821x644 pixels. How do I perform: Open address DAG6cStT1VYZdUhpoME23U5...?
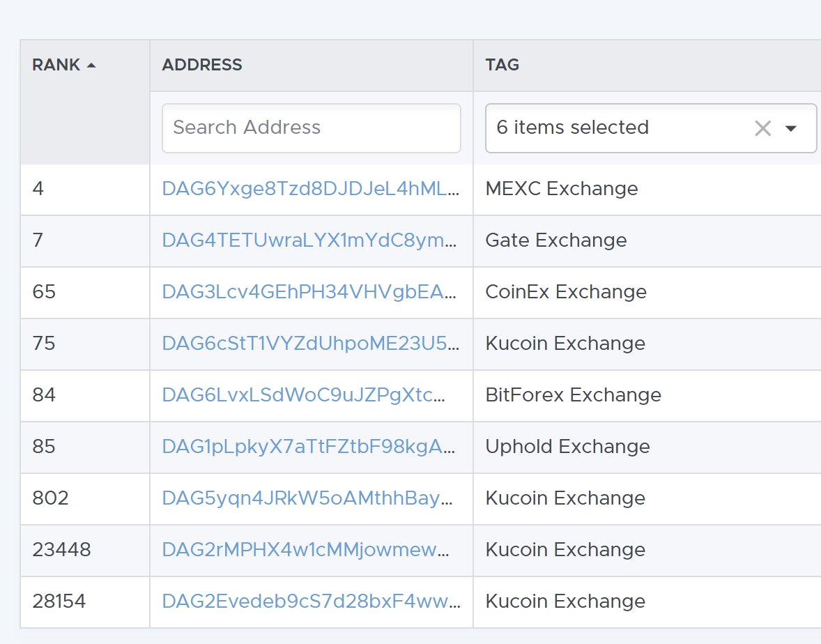coord(311,344)
